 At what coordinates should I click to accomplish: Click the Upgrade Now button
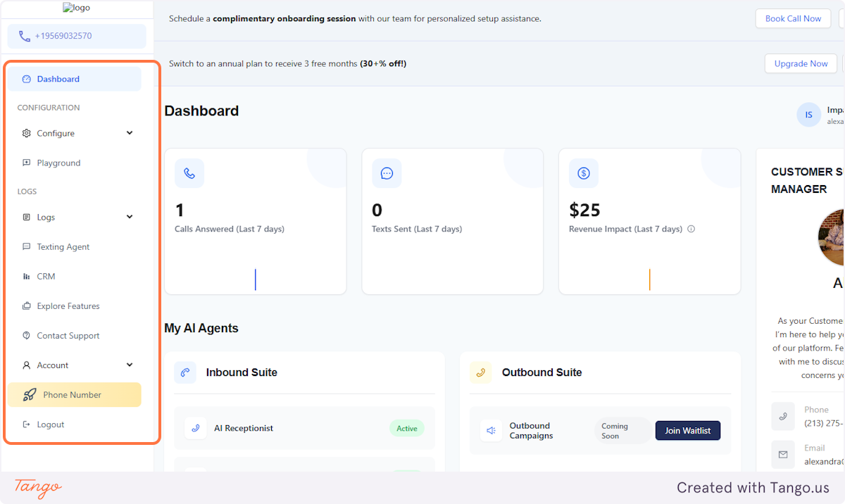pos(801,63)
